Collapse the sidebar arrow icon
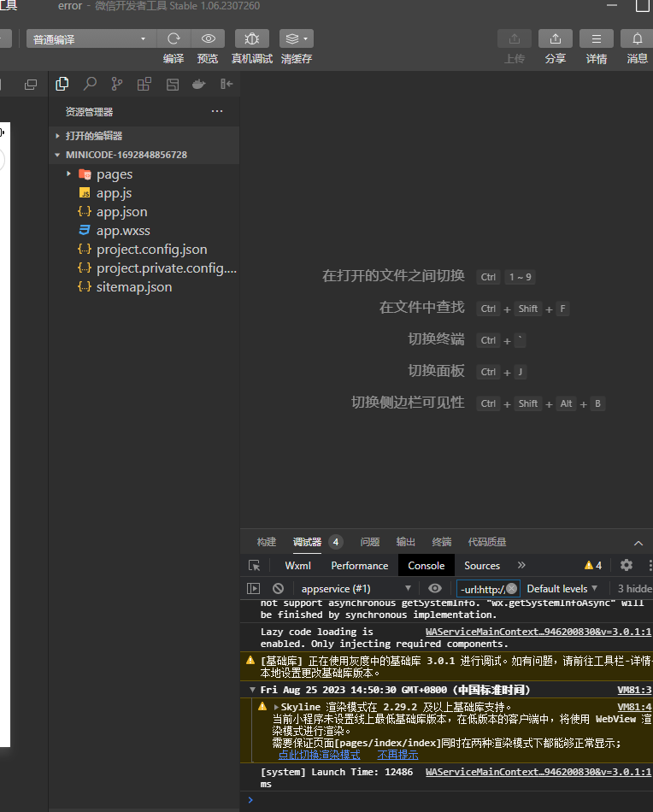Image resolution: width=653 pixels, height=812 pixels. (x=226, y=84)
